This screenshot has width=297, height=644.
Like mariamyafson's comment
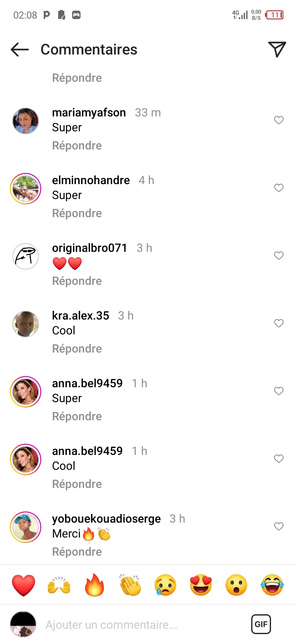(x=279, y=120)
